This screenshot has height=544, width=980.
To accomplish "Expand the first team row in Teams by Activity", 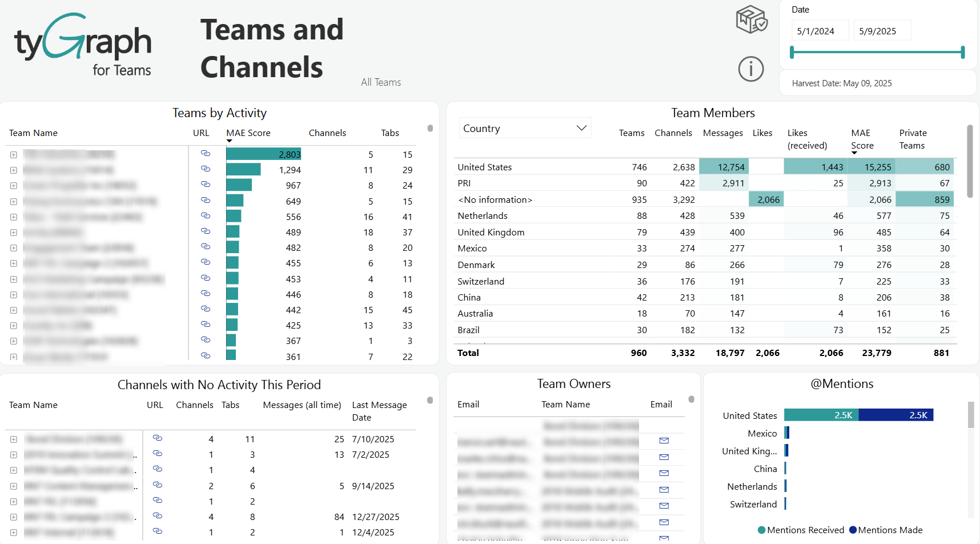I will [14, 153].
